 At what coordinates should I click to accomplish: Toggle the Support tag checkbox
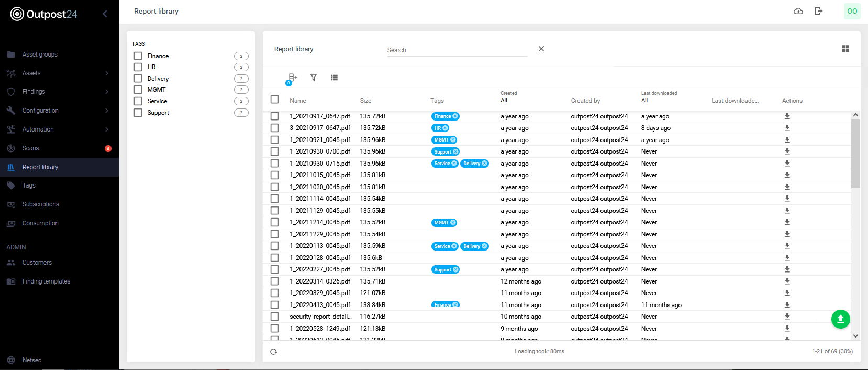pyautogui.click(x=138, y=113)
